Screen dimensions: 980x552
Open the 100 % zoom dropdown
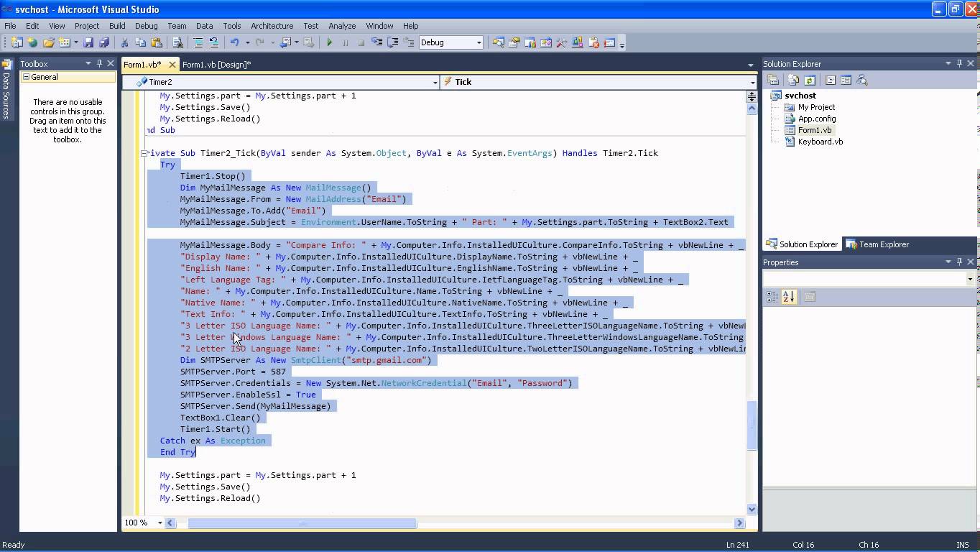tap(160, 523)
